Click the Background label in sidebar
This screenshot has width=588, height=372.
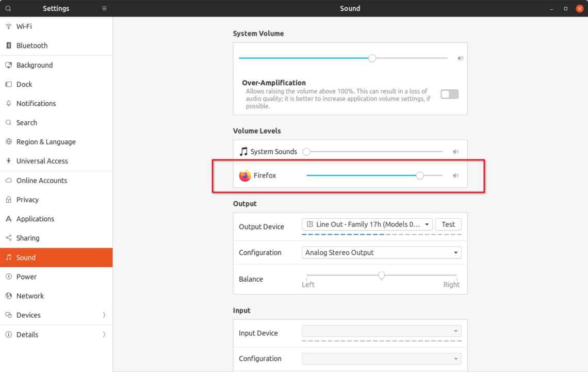coord(35,65)
